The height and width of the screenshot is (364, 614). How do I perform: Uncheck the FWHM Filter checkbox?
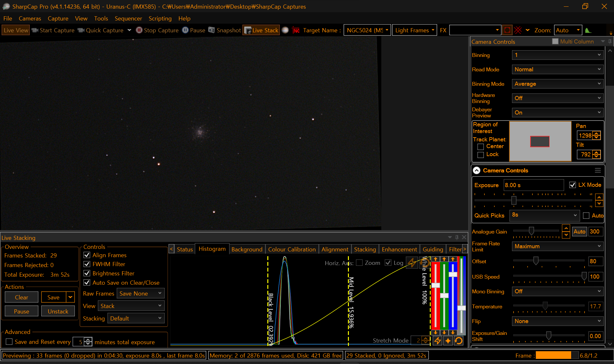coord(87,264)
